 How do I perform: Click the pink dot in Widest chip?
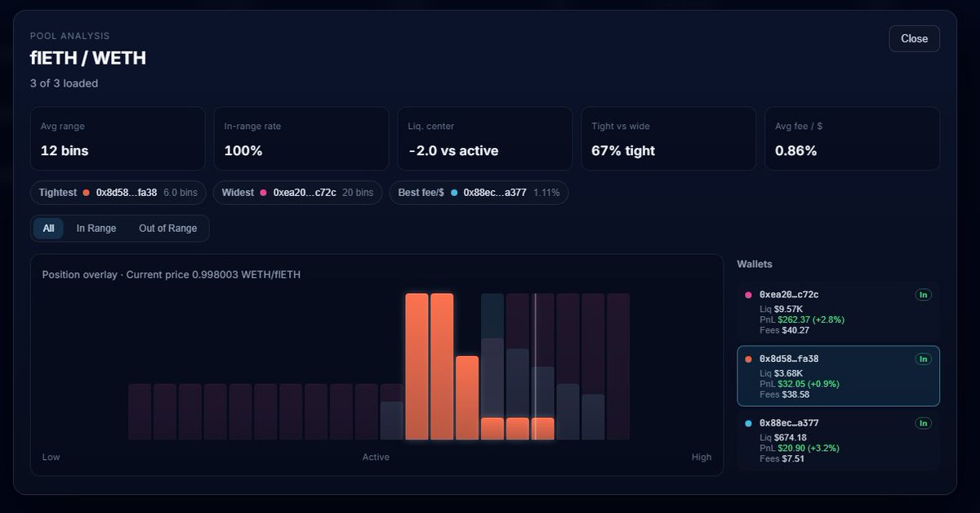tap(263, 193)
